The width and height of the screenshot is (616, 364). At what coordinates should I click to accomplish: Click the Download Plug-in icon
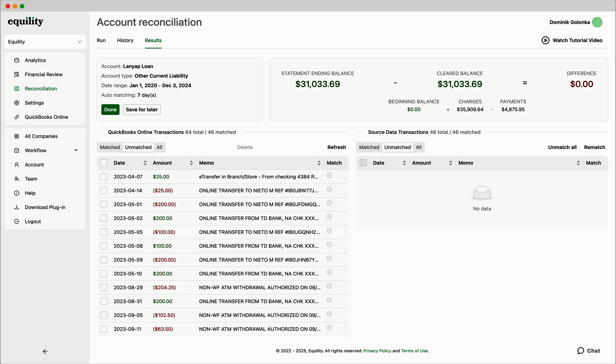click(17, 207)
